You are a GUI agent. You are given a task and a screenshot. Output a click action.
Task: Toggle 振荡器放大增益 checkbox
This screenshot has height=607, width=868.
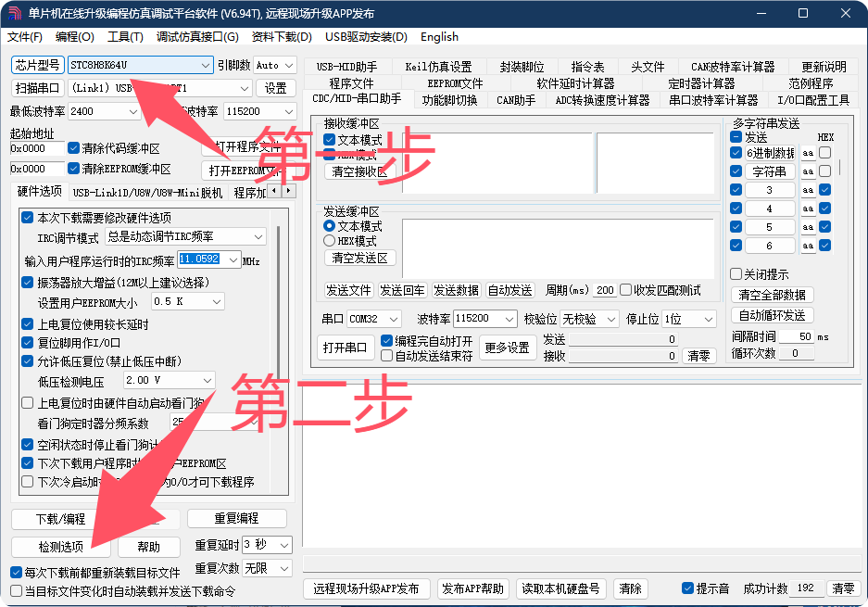[27, 283]
